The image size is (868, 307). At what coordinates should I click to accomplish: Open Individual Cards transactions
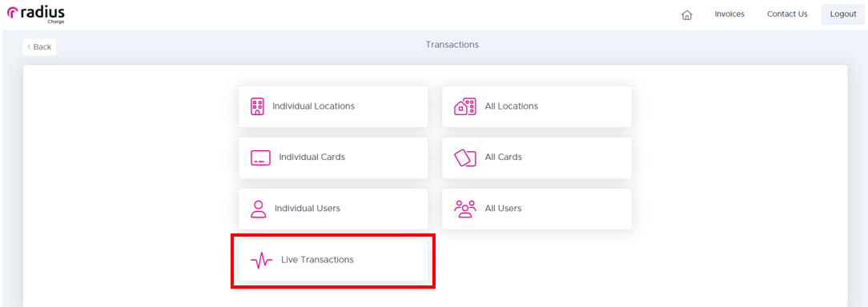point(333,157)
